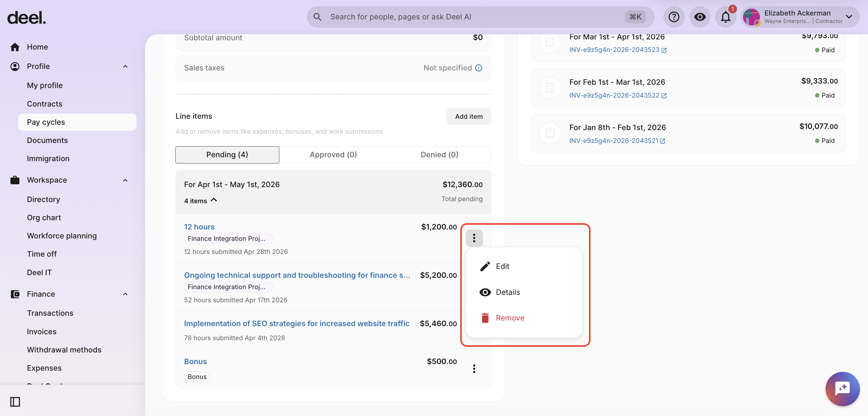Click the red trash Remove icon

click(x=485, y=318)
